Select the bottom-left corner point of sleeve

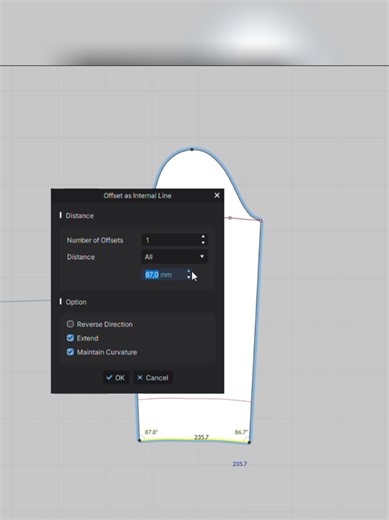click(140, 440)
